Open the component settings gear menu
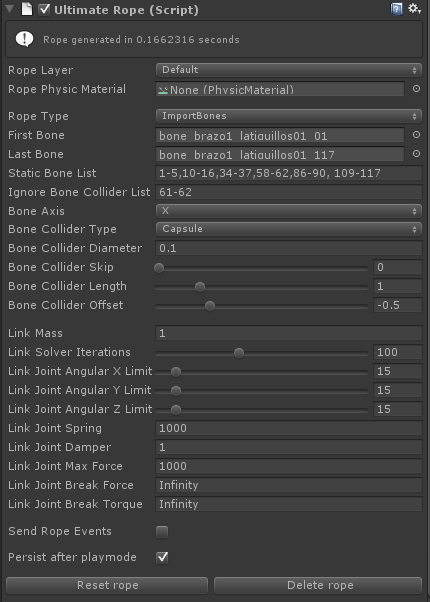 415,9
